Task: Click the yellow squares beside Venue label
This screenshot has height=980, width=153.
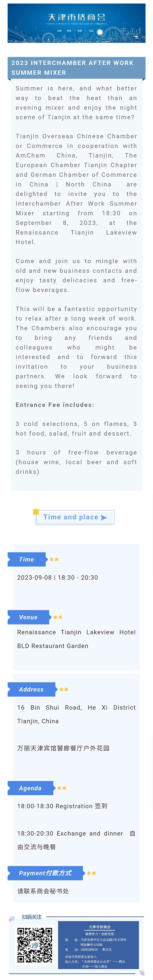Action: [58, 617]
